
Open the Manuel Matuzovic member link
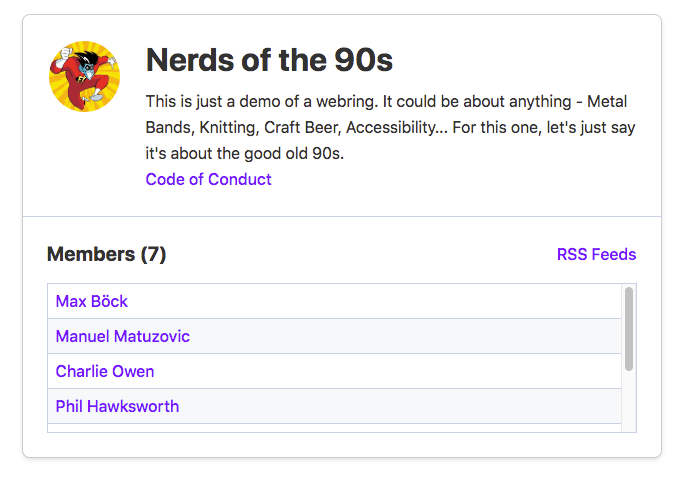pos(123,336)
